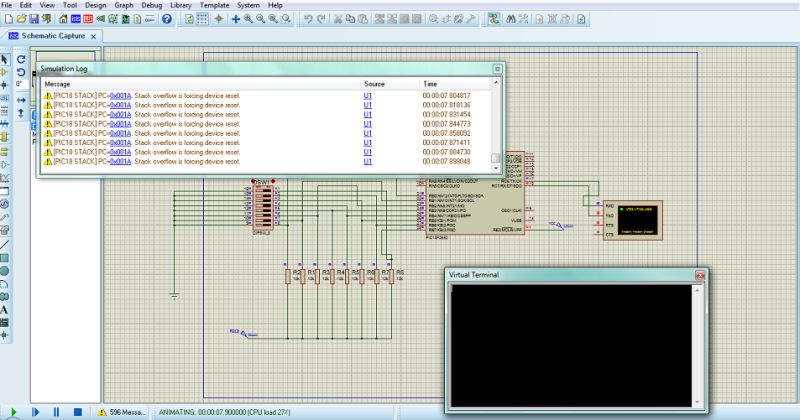Switch to the Schematic Capture tab

coord(53,36)
